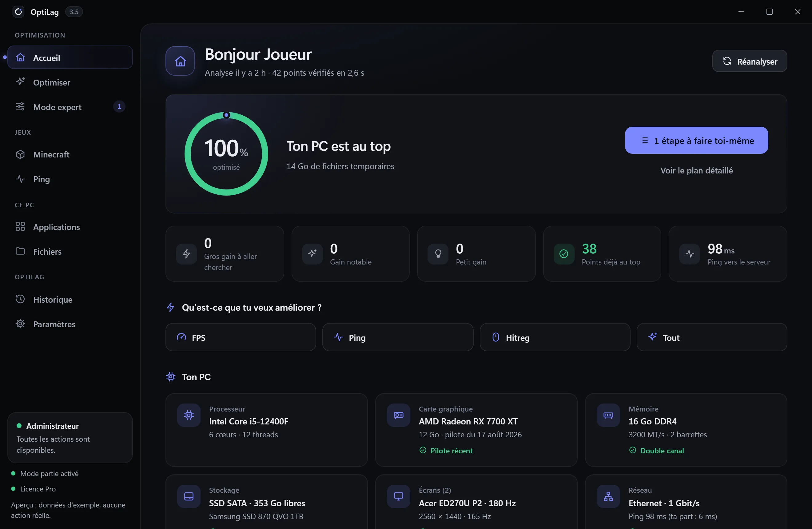Click the lightbulb icon in Petit gain card

pos(438,254)
